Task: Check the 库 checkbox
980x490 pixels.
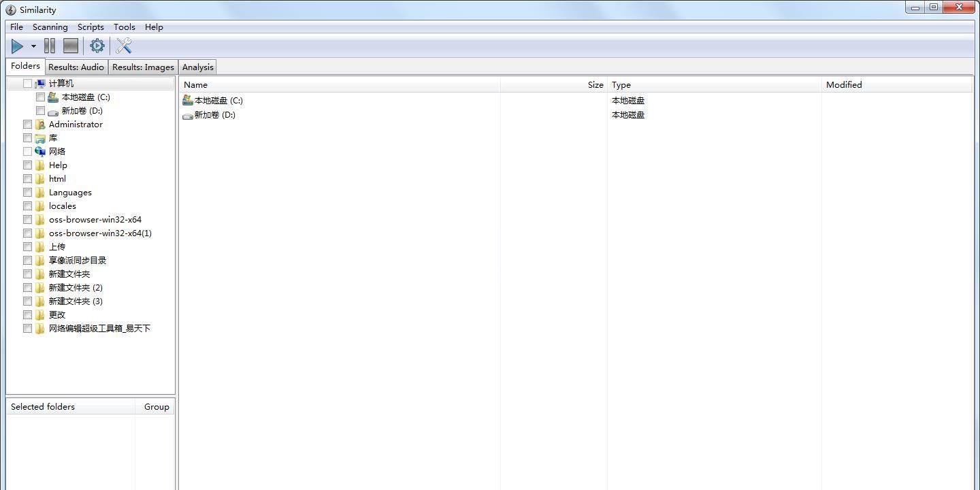Action: point(27,138)
